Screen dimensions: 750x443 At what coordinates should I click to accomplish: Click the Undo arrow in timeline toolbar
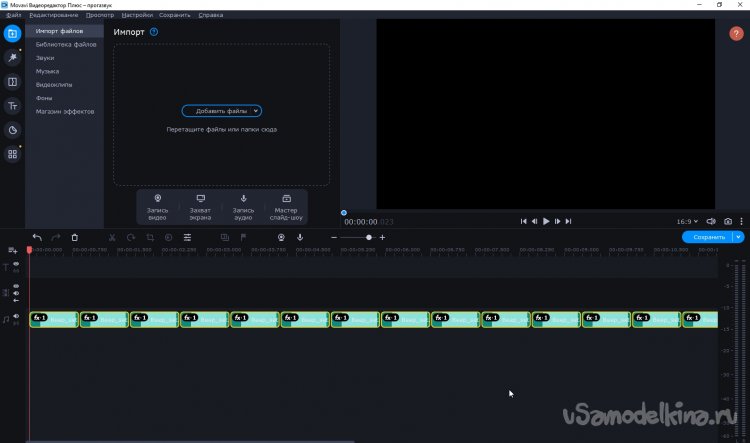(37, 237)
